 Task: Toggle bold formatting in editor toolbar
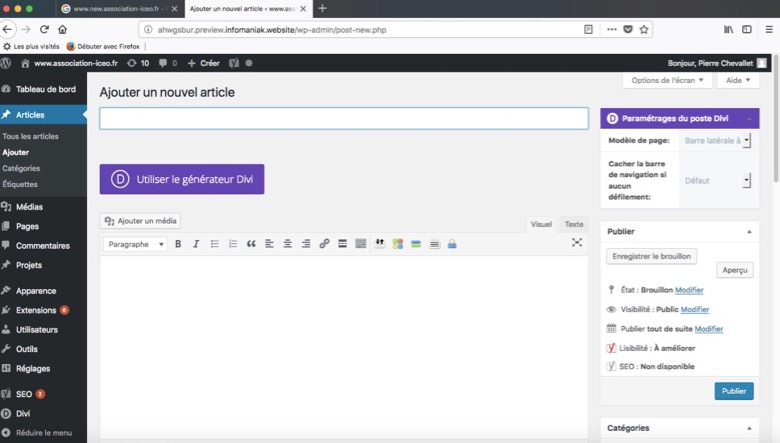click(x=178, y=244)
